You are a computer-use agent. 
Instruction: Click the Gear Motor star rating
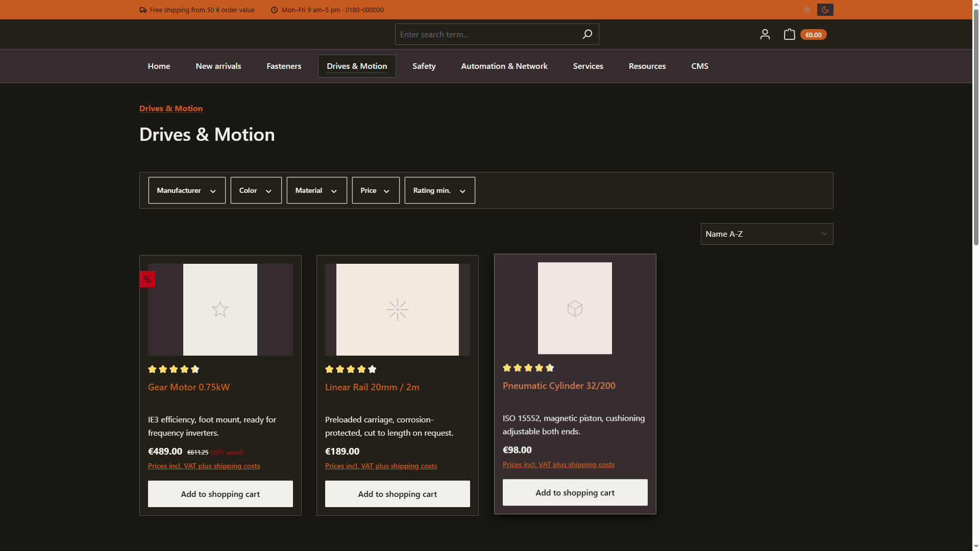click(174, 369)
